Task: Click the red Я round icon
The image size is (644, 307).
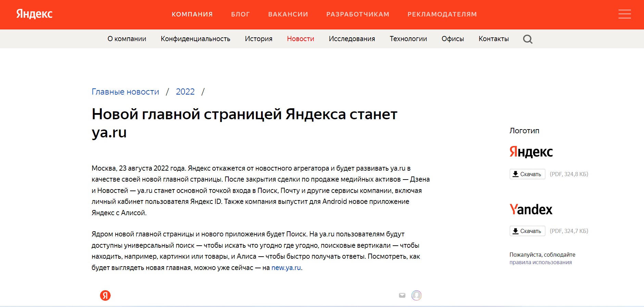Action: pos(105,295)
